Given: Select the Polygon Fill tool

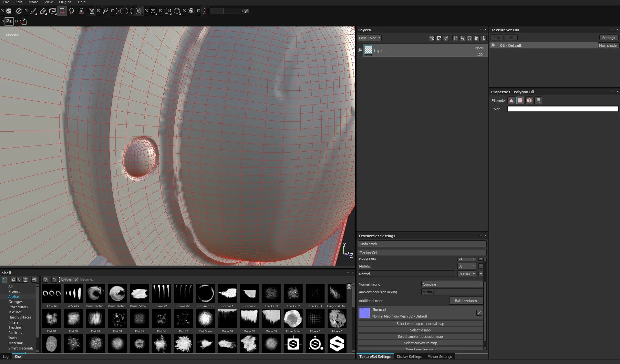Looking at the screenshot, I should point(62,11).
